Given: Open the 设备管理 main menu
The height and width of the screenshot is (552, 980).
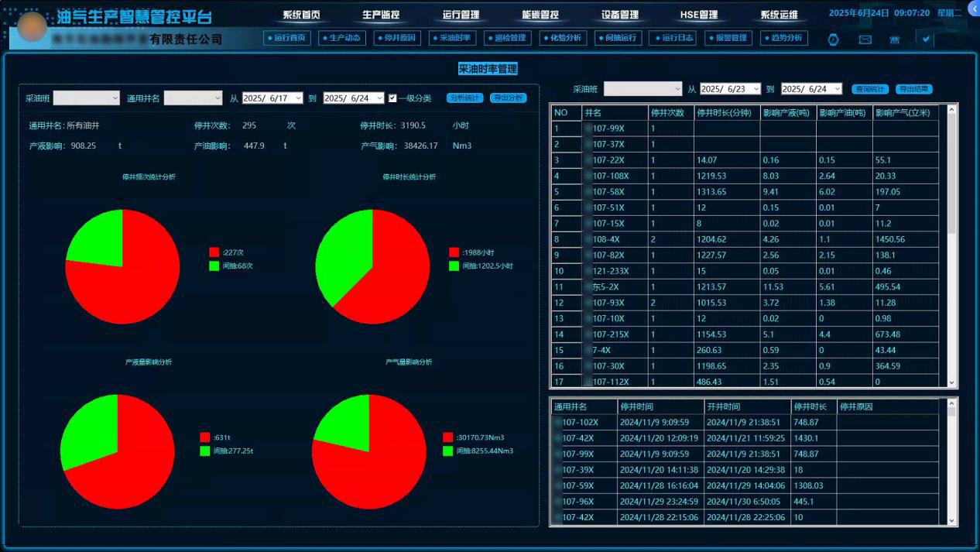Looking at the screenshot, I should tap(620, 15).
